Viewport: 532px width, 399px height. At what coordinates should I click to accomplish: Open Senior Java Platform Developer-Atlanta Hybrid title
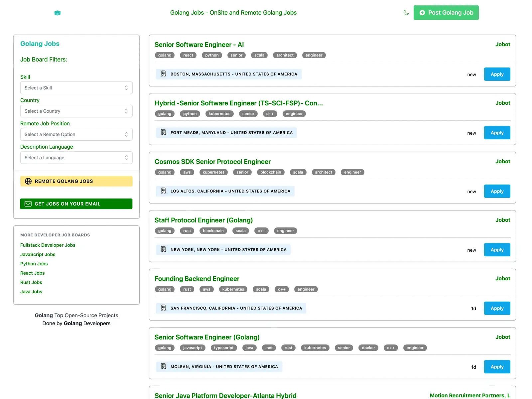point(225,395)
